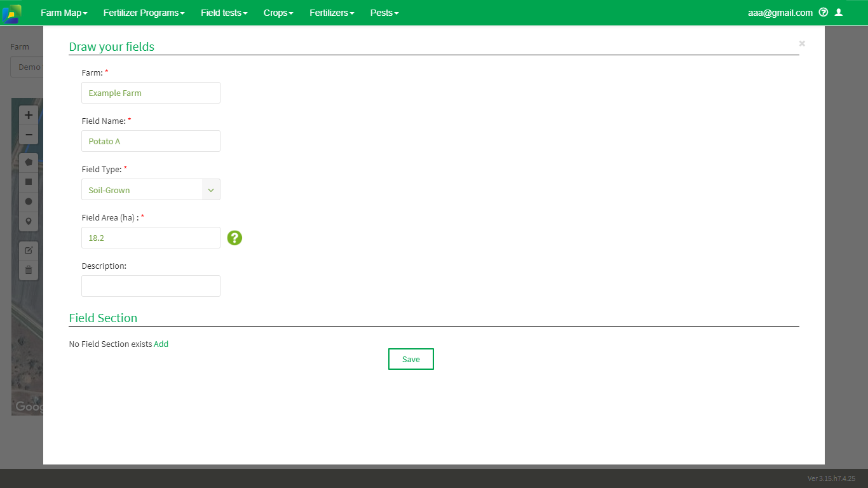Image resolution: width=868 pixels, height=488 pixels.
Task: Click the map zoom out minus icon
Action: tap(29, 135)
